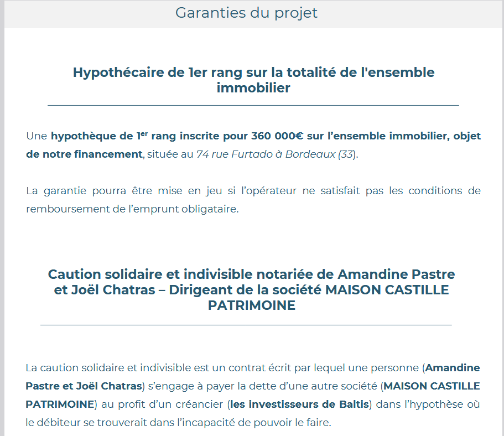Click the bold "de notre financement" text

[x=84, y=154]
